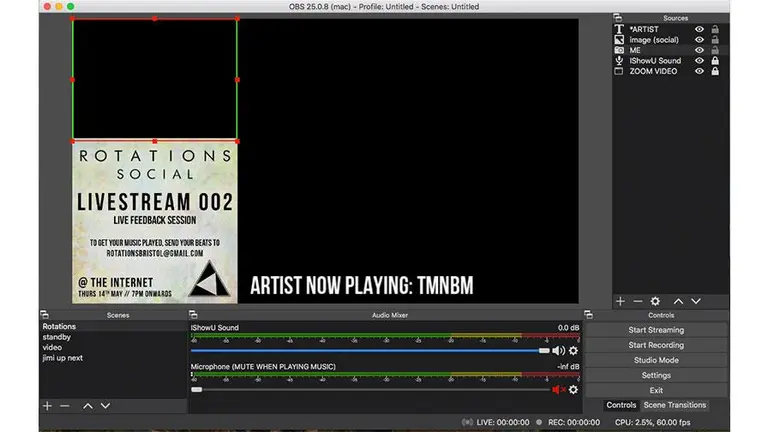Open Microphone audio settings gear menu

coord(573,390)
